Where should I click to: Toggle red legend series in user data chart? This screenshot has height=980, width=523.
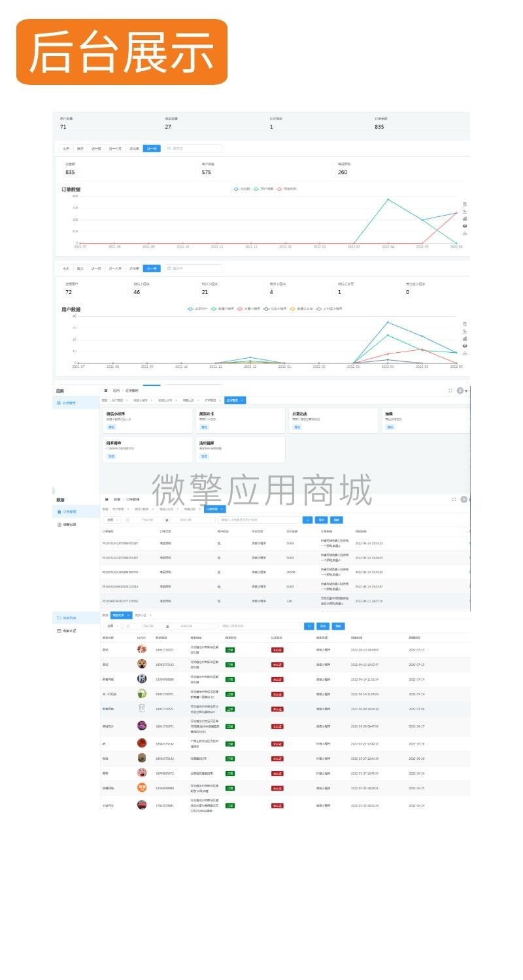click(x=248, y=308)
